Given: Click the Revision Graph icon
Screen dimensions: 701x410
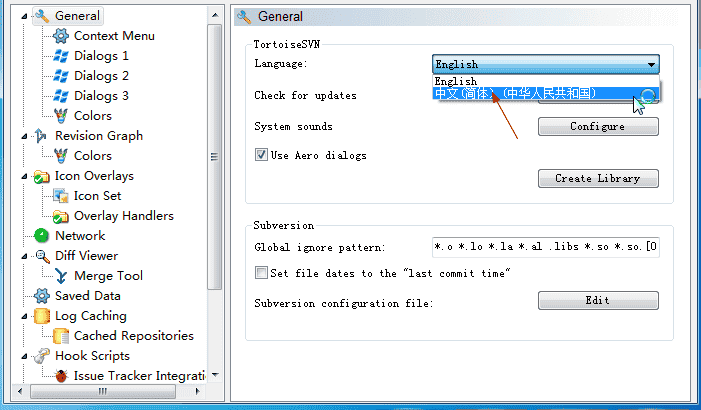Looking at the screenshot, I should point(41,135).
